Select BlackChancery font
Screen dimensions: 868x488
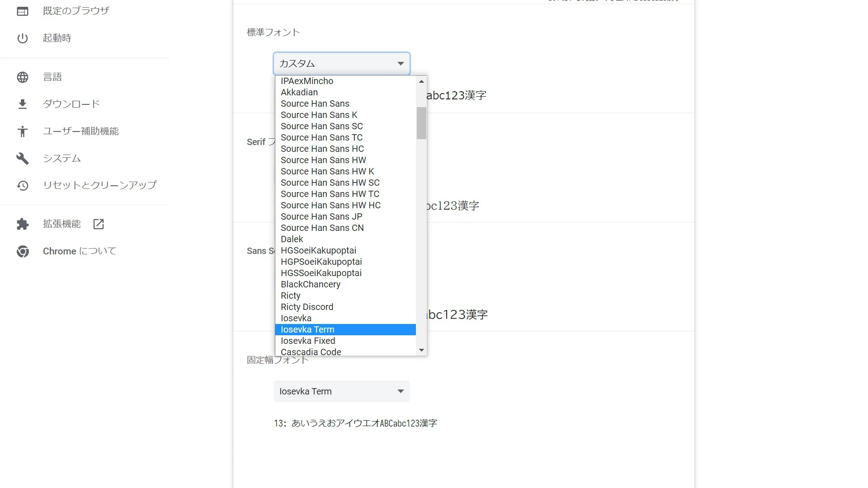(x=345, y=284)
